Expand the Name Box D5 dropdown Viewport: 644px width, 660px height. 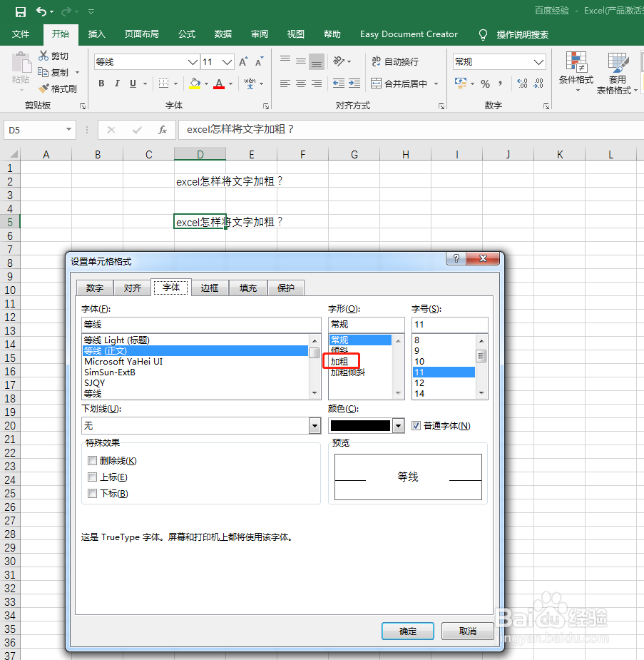click(x=68, y=130)
